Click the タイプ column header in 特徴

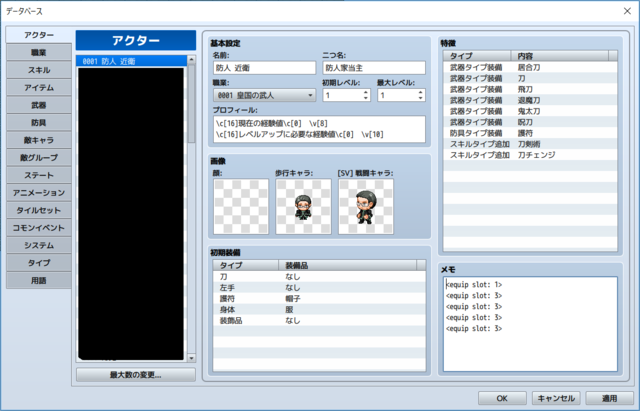(x=477, y=56)
